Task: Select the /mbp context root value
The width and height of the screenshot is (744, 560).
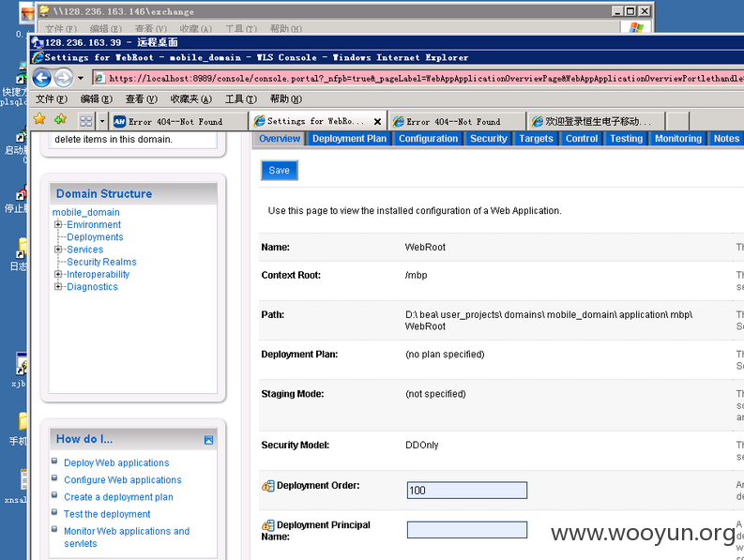Action: 417,275
